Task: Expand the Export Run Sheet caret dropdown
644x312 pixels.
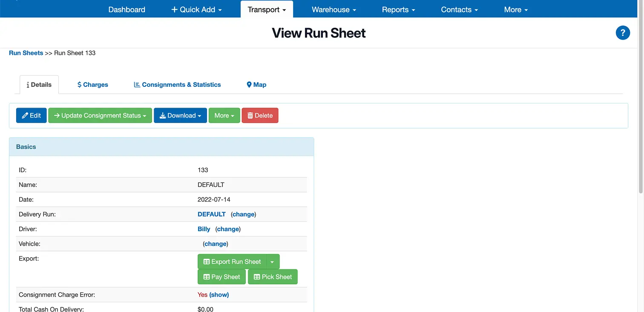Action: pos(273,261)
